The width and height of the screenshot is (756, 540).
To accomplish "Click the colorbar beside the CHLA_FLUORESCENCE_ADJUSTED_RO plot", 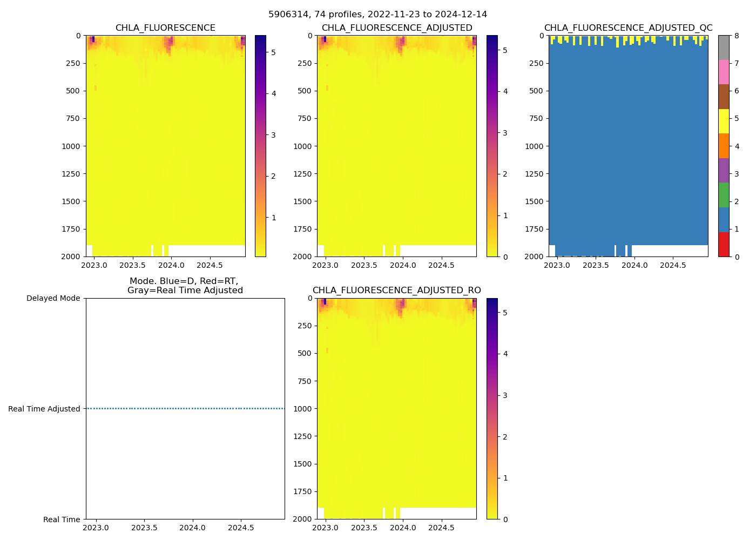I will [x=492, y=408].
